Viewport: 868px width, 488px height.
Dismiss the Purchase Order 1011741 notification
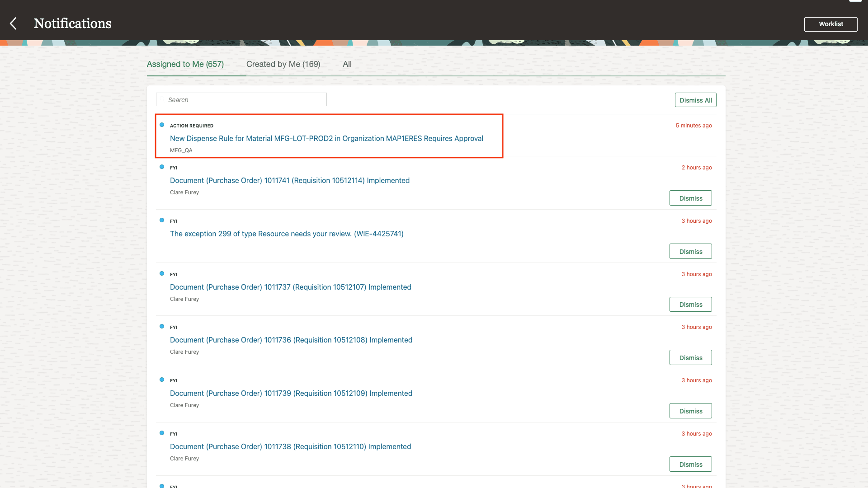point(690,198)
